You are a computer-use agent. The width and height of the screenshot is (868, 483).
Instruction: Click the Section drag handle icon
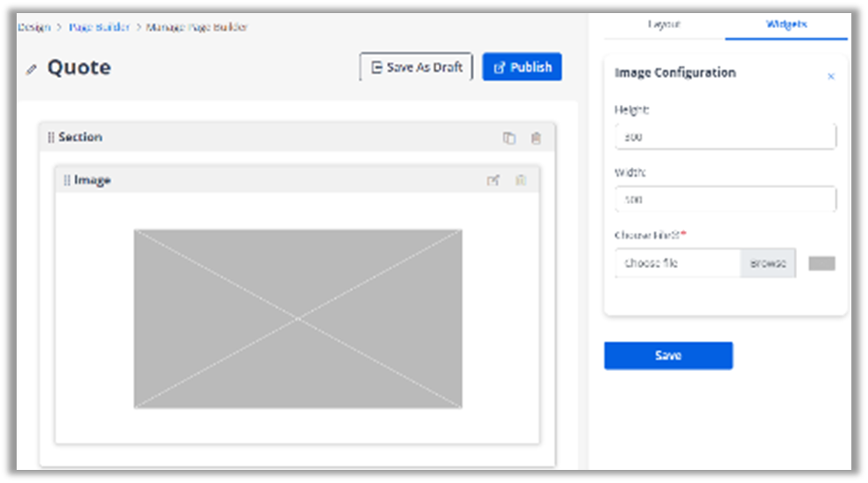point(51,137)
